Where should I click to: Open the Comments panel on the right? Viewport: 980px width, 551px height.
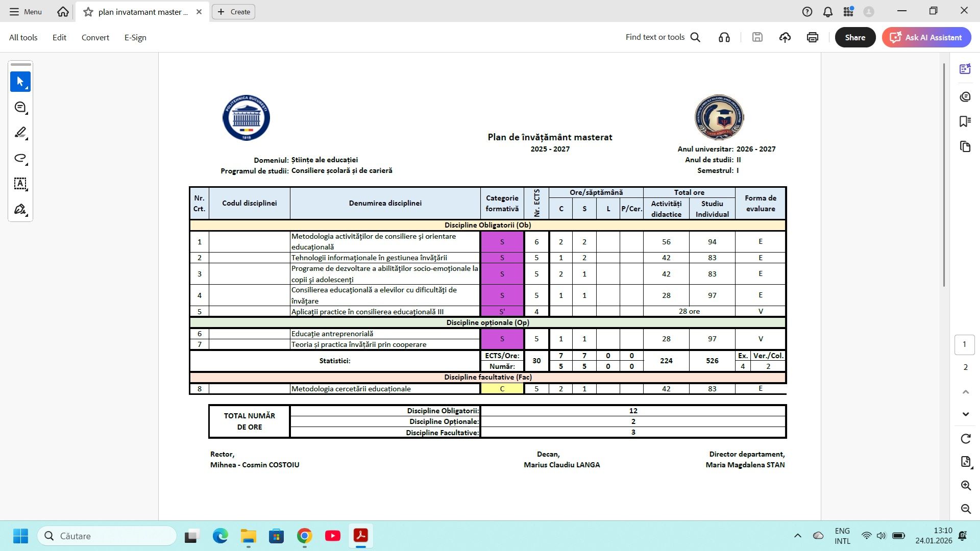[x=965, y=96]
